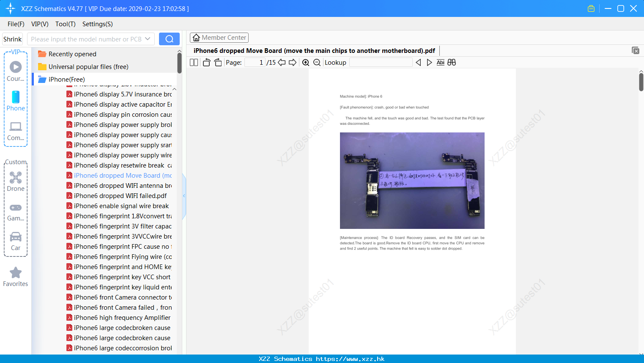Zoom out of the PDF
Image resolution: width=644 pixels, height=363 pixels.
317,62
